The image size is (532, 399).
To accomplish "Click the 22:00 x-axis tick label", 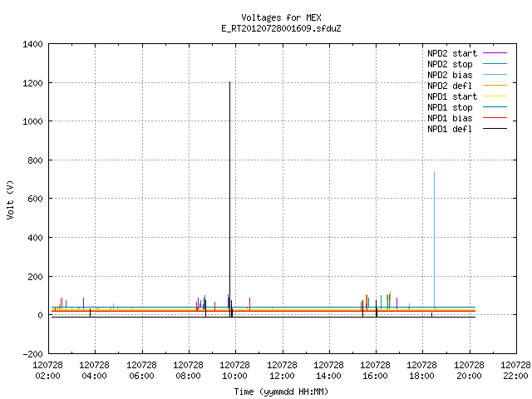I will (515, 377).
